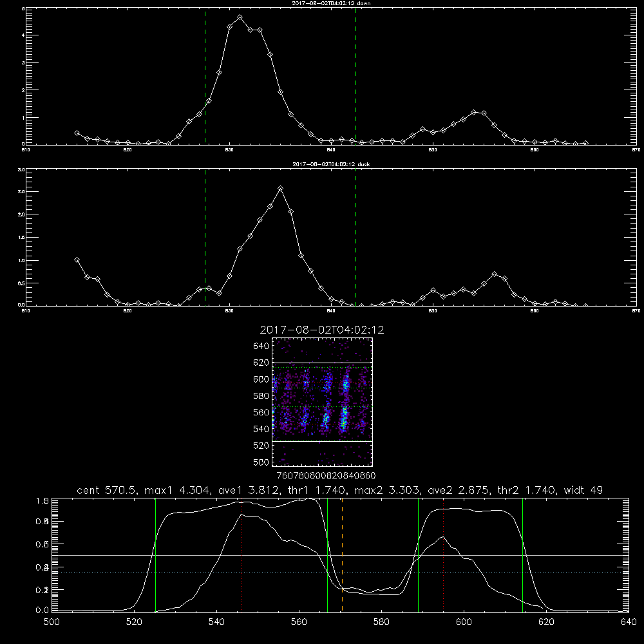The image size is (644, 644).
Task: Click the dusk plot title text
Action: coord(331,164)
